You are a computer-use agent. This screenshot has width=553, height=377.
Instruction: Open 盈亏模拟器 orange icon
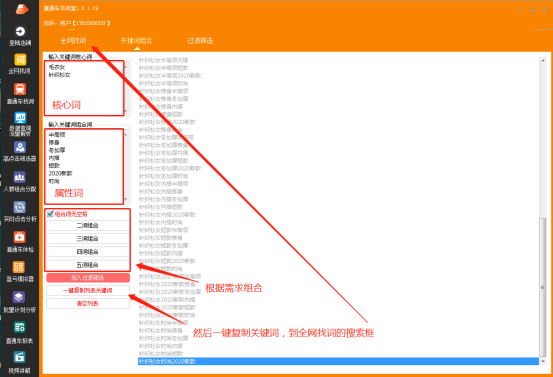click(x=20, y=267)
